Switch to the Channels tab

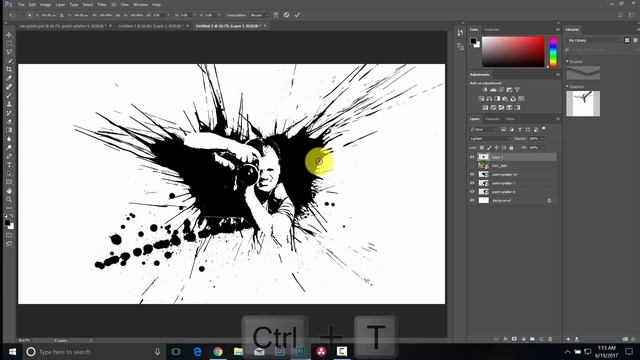point(493,119)
